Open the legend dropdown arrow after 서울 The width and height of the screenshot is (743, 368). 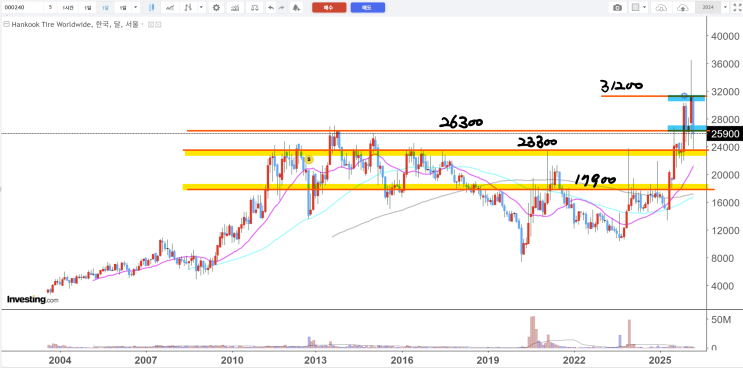(x=143, y=25)
